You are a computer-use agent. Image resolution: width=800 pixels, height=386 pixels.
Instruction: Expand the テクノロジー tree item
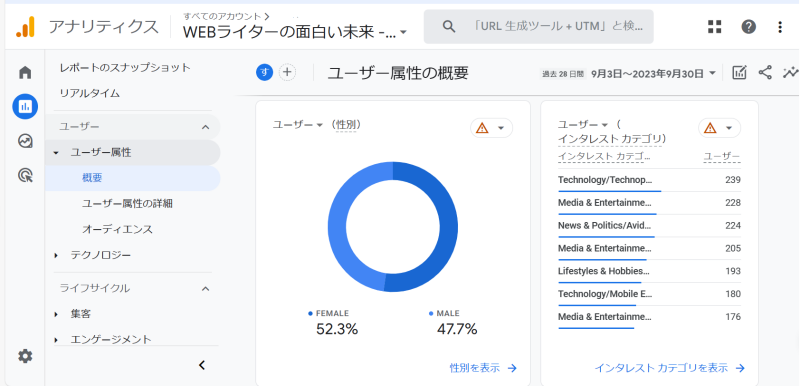pyautogui.click(x=56, y=255)
